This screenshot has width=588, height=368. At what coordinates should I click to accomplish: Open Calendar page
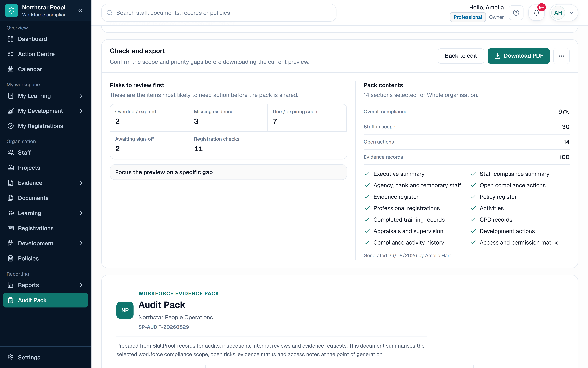tap(45, 69)
